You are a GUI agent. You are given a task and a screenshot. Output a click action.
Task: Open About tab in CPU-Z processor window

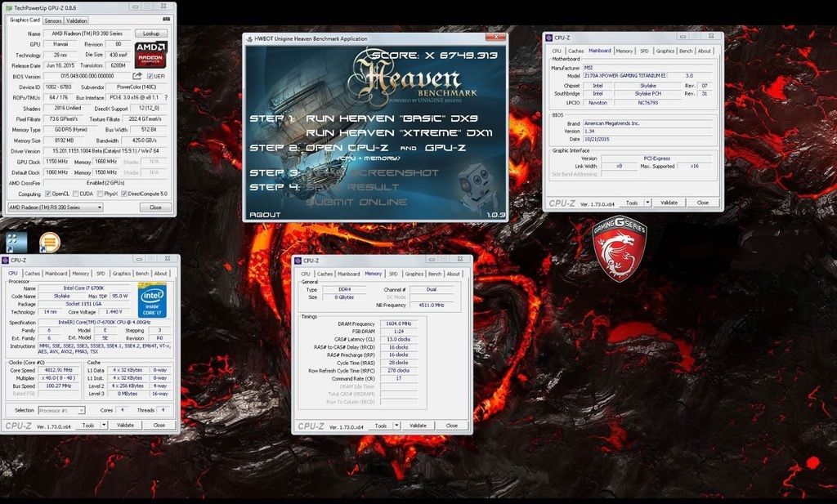coord(161,274)
